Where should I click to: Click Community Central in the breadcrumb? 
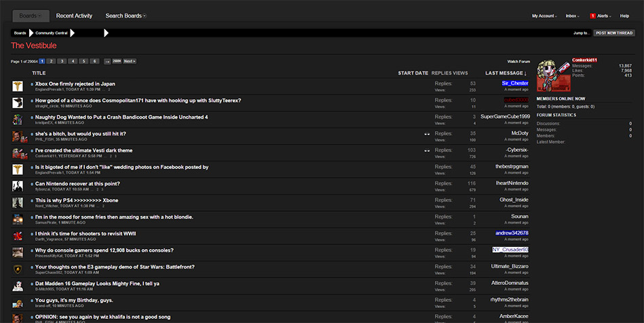(52, 33)
